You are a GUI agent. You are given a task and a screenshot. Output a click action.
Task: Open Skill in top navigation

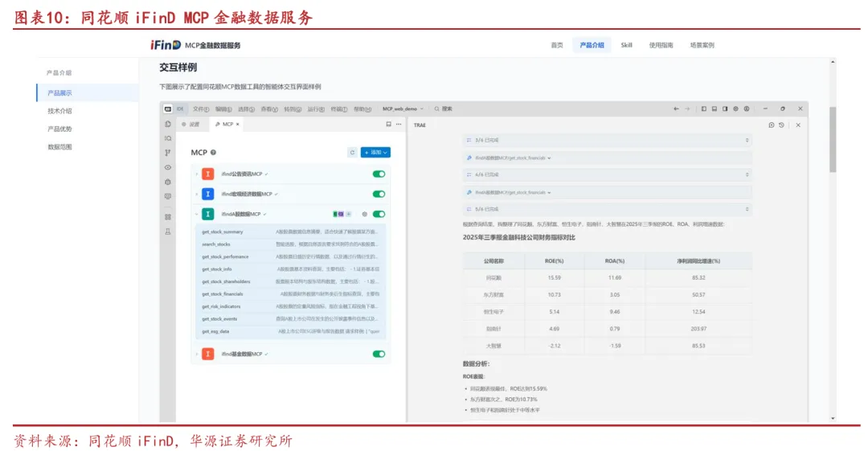coord(626,45)
